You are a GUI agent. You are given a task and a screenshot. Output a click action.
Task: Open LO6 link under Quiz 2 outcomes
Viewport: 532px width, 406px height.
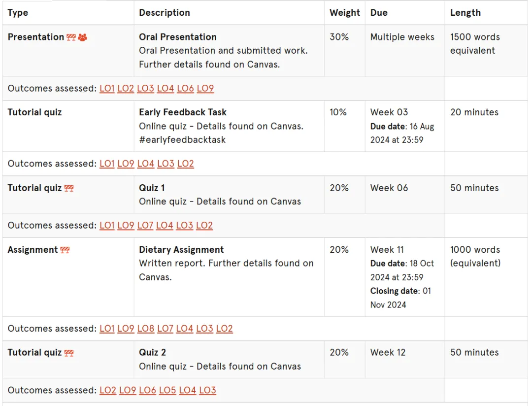pyautogui.click(x=148, y=391)
